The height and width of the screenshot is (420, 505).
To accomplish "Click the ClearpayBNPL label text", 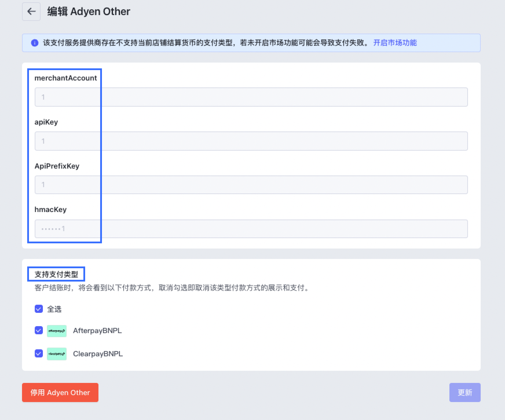I will (x=98, y=354).
